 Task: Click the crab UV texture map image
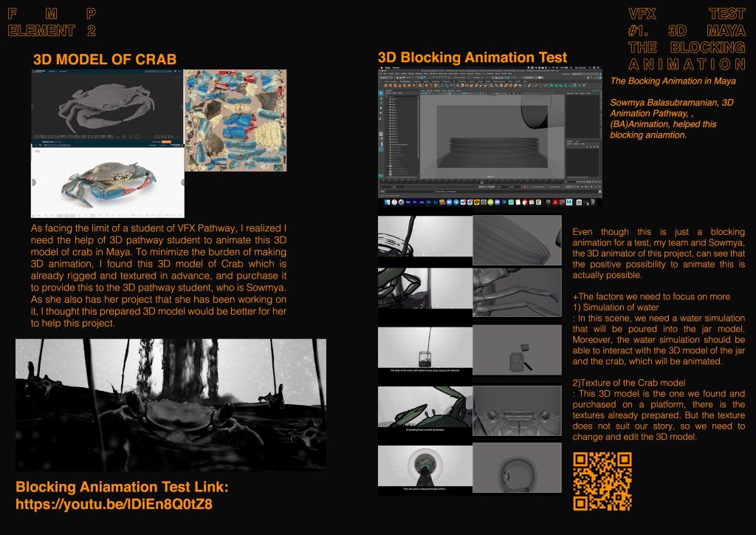(236, 120)
